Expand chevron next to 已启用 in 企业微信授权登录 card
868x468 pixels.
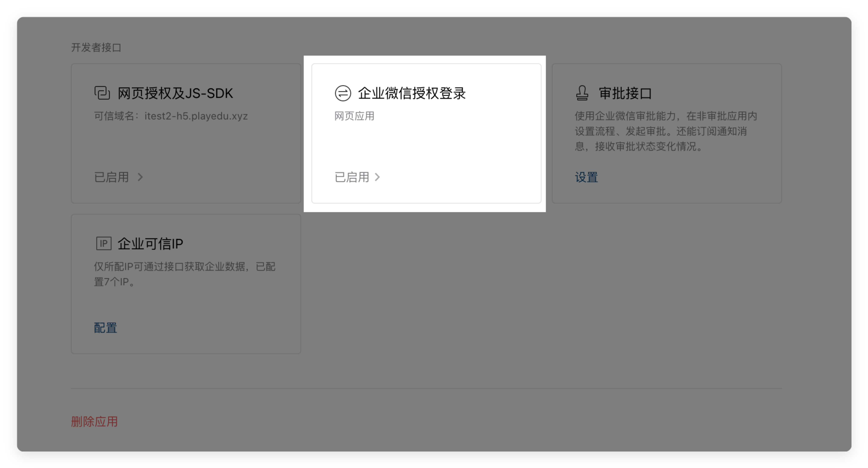point(377,177)
